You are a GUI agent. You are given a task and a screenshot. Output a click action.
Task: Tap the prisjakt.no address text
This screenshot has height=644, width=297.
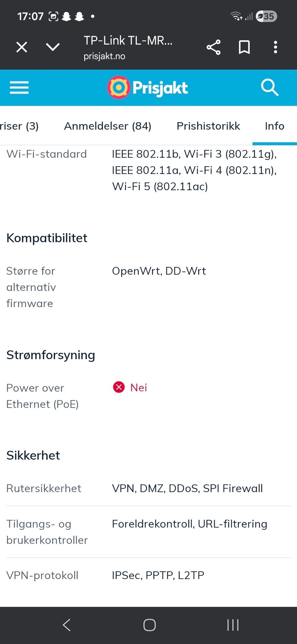104,56
